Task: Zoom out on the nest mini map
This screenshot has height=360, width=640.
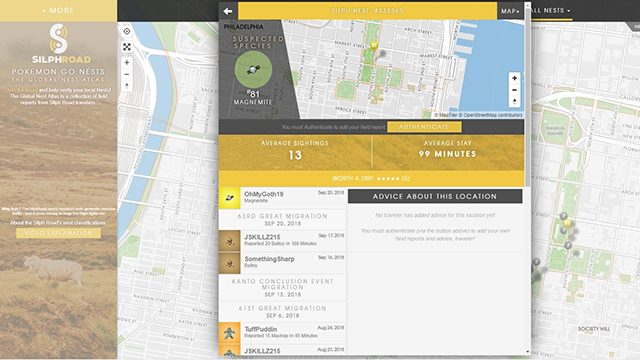Action: pyautogui.click(x=514, y=90)
